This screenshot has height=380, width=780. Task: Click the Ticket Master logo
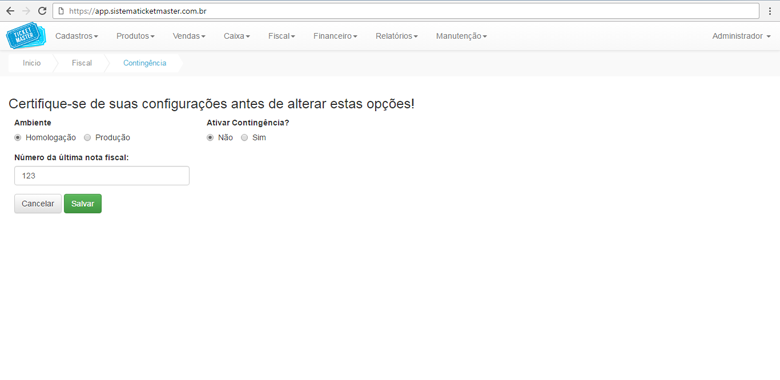tap(25, 37)
